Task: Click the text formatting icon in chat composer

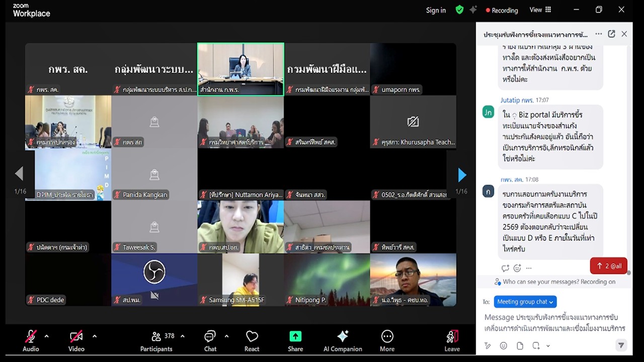Action: pos(488,346)
